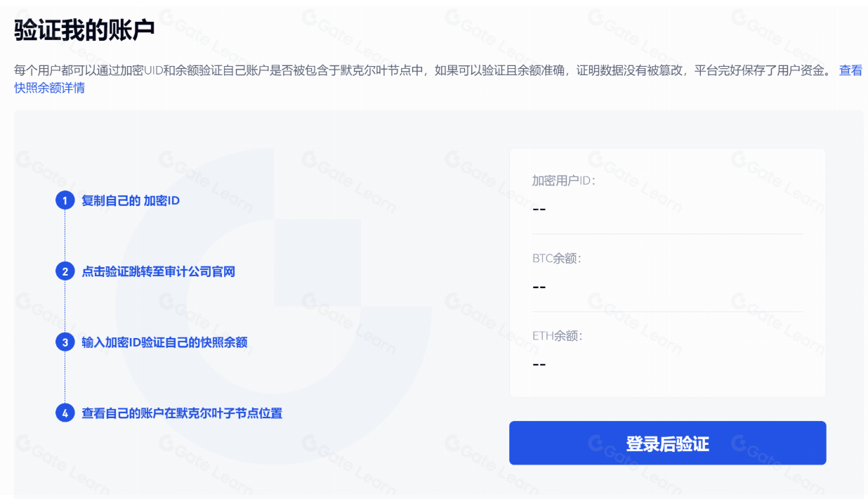Click the 加密用户ID value placeholder
Image resolution: width=868 pixels, height=499 pixels.
pos(539,209)
